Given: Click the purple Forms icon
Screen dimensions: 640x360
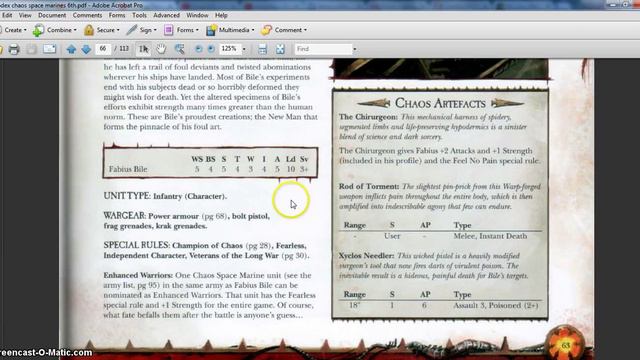Looking at the screenshot, I should point(168,30).
